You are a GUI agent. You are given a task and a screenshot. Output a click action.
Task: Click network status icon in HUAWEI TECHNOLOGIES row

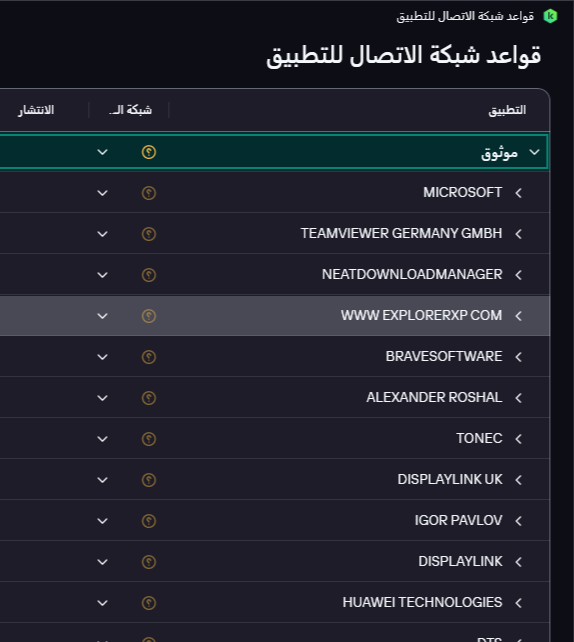coord(149,602)
